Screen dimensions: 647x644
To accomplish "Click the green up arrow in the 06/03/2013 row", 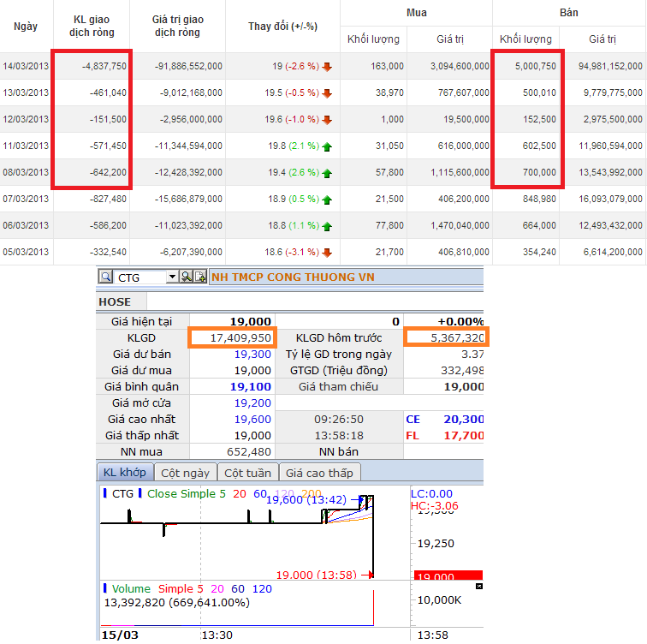I will (x=327, y=226).
